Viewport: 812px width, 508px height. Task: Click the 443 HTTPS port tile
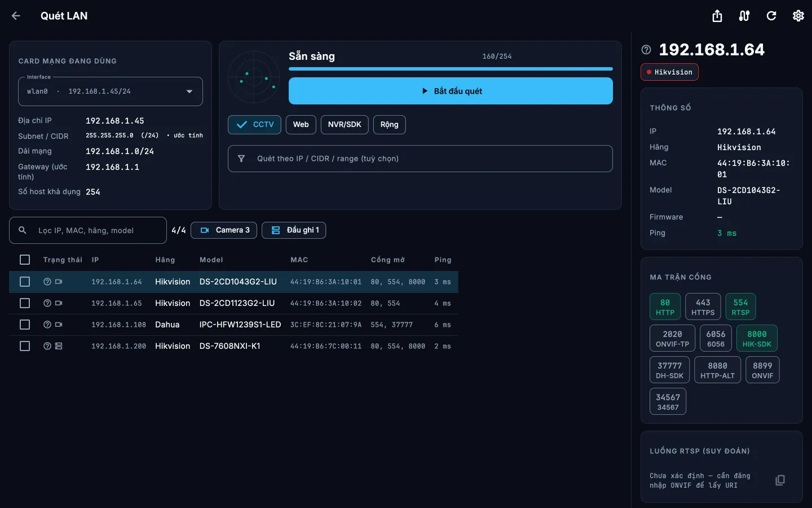(703, 307)
